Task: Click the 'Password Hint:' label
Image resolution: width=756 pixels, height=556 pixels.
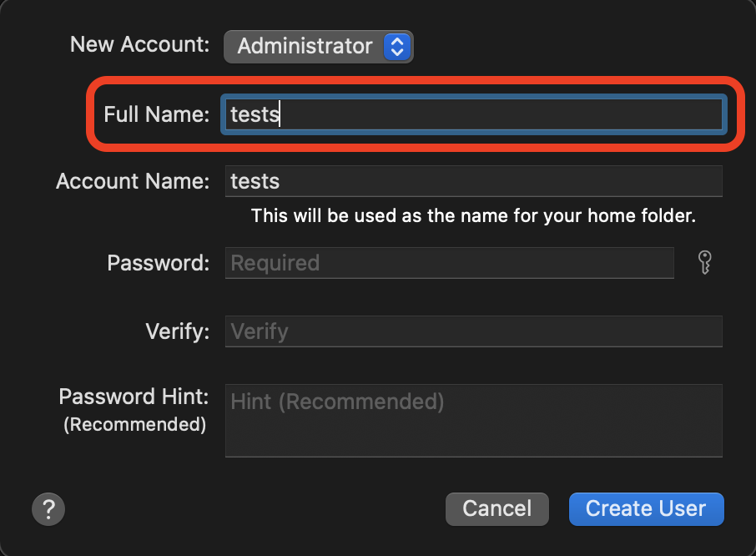Action: 134,396
